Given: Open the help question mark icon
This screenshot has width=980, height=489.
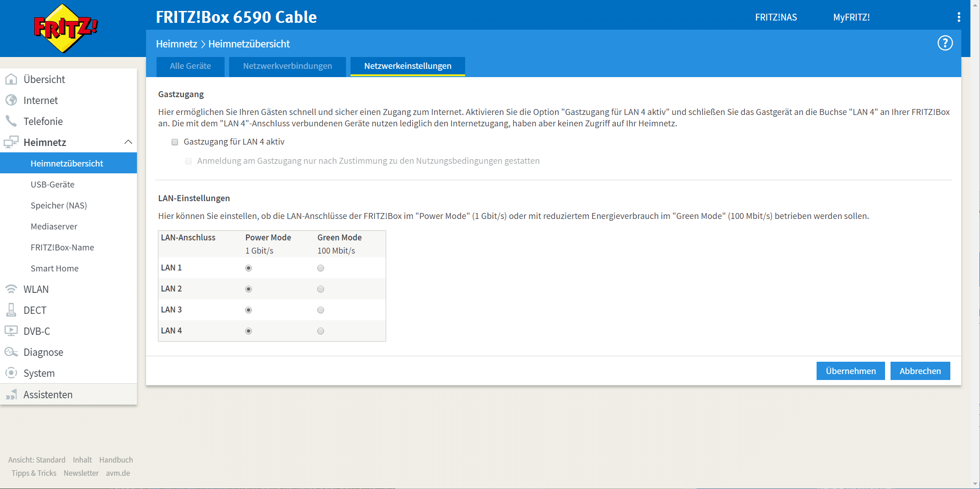Looking at the screenshot, I should point(945,43).
